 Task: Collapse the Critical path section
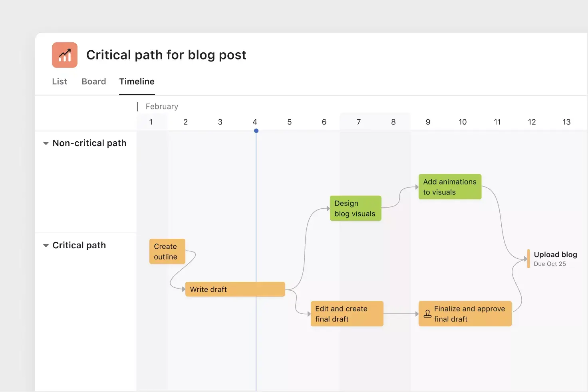[46, 245]
